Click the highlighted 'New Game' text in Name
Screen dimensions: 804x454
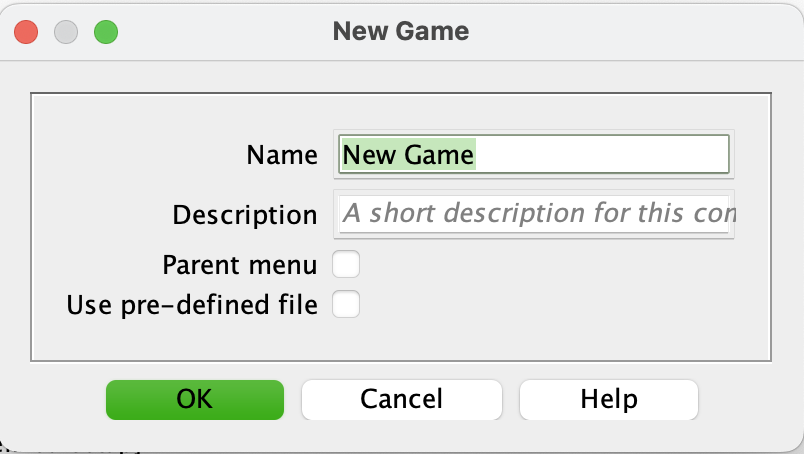tap(408, 154)
